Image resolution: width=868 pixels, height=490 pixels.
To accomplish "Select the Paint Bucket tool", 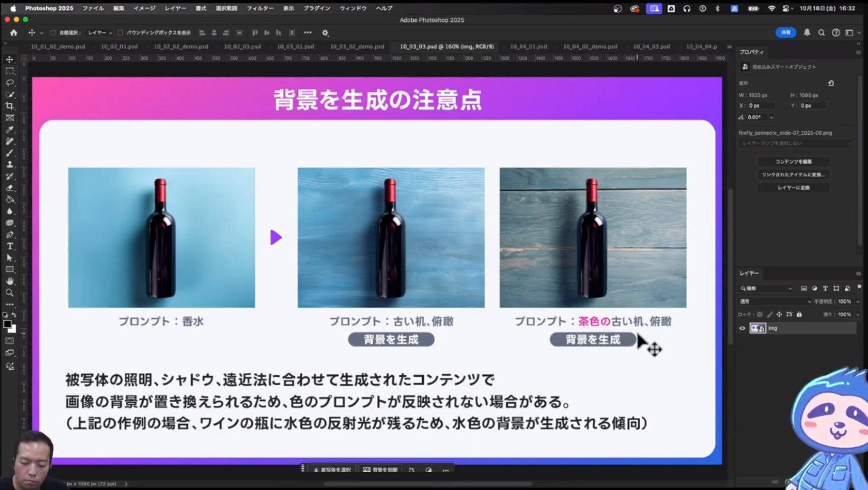I will pyautogui.click(x=10, y=199).
